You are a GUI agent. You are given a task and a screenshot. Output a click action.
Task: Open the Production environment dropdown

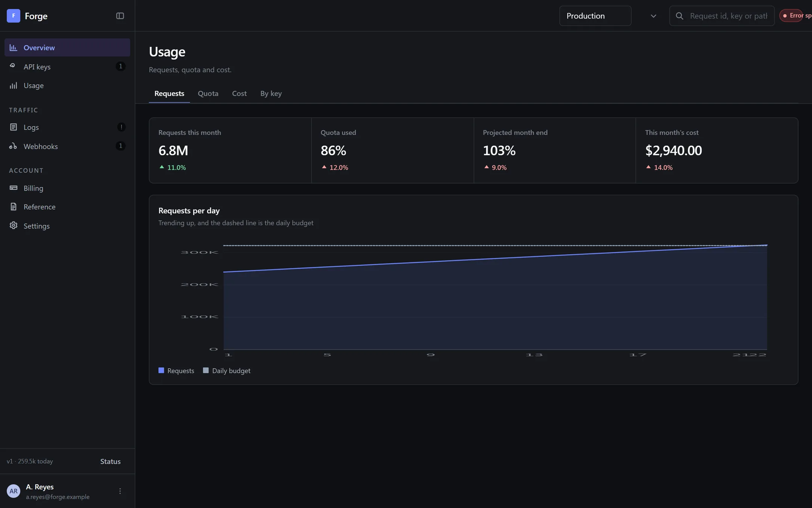pos(595,16)
